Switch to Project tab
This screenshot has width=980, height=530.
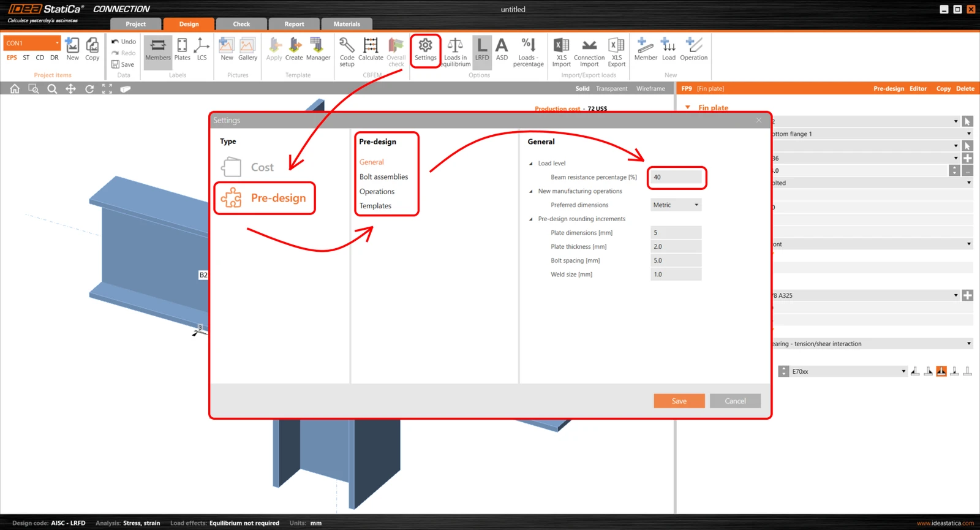(135, 24)
